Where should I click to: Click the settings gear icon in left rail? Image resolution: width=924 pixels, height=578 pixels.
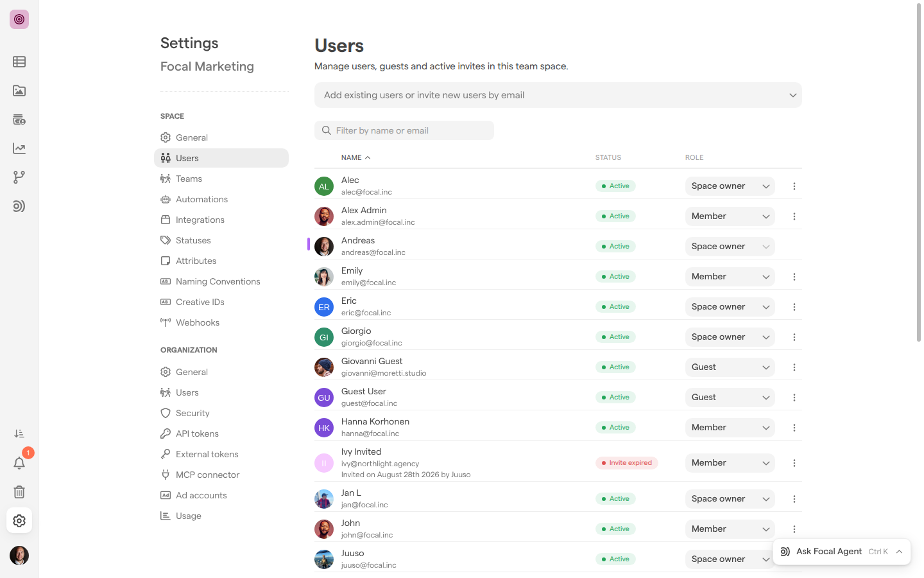click(19, 521)
